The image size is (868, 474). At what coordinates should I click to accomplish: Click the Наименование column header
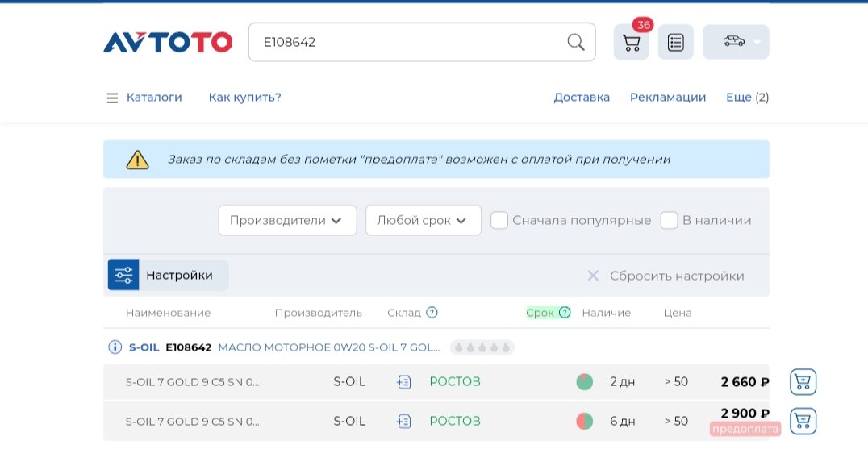pyautogui.click(x=169, y=313)
